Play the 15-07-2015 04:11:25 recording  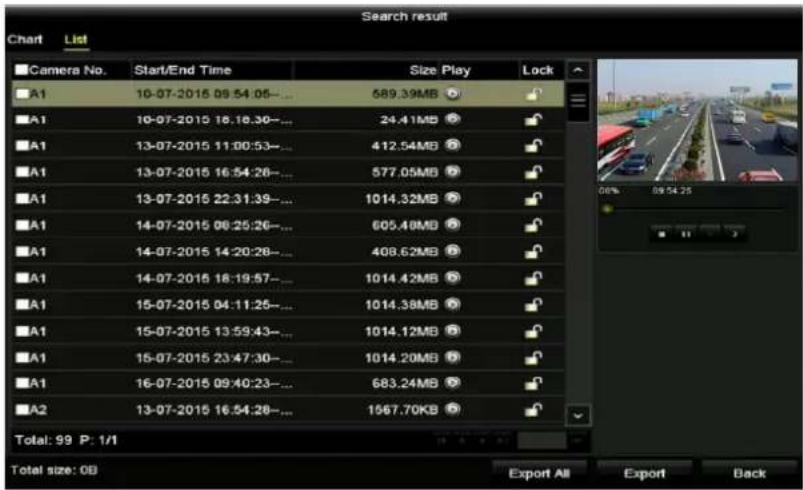coord(453,304)
